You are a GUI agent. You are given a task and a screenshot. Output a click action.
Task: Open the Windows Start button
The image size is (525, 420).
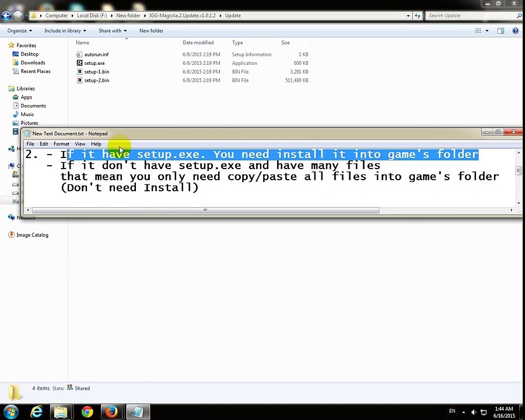tap(11, 412)
